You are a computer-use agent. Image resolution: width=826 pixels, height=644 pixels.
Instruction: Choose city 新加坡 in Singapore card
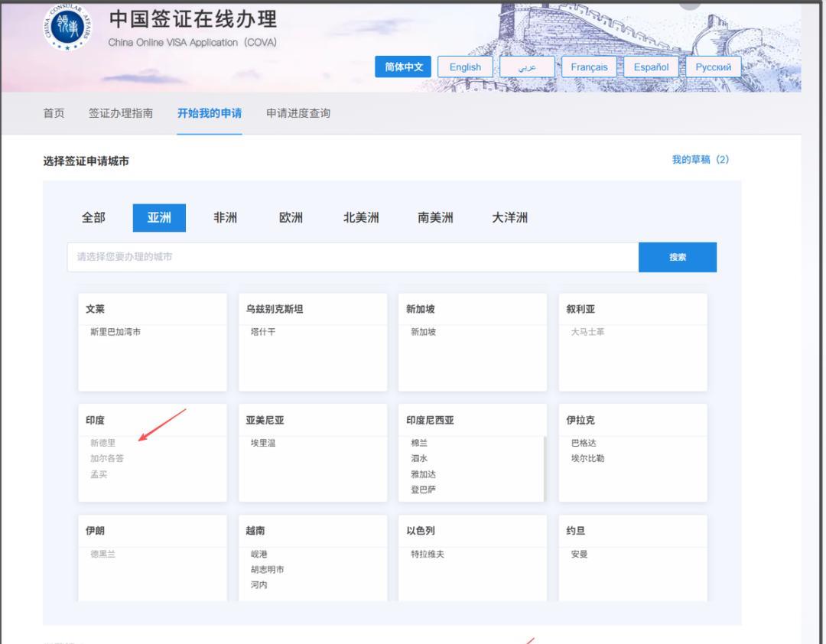click(423, 332)
